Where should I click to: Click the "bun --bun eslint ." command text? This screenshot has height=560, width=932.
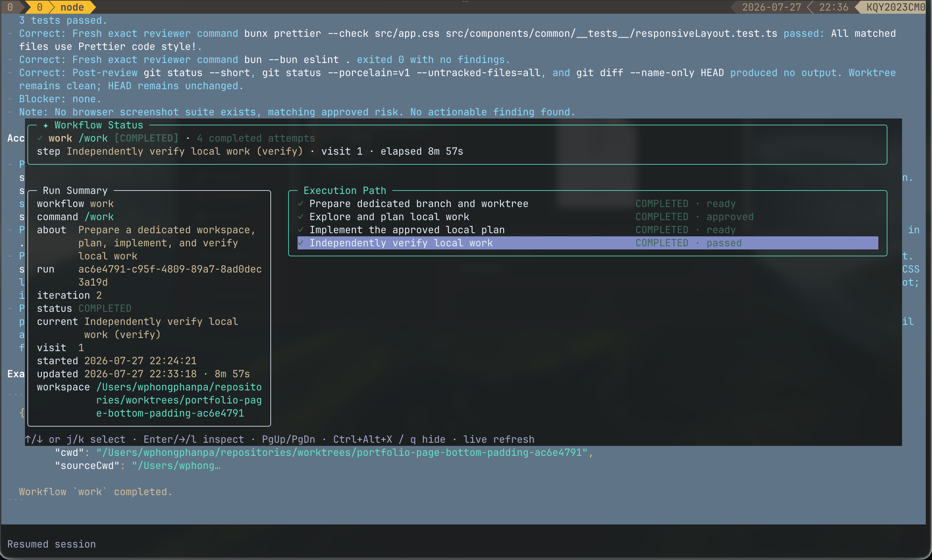tap(298, 60)
